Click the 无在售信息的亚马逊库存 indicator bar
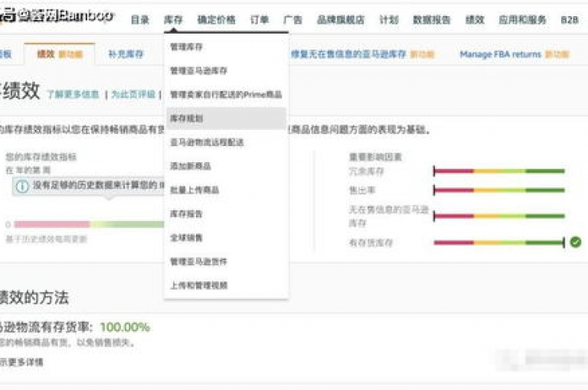The image size is (588, 390). [x=499, y=216]
